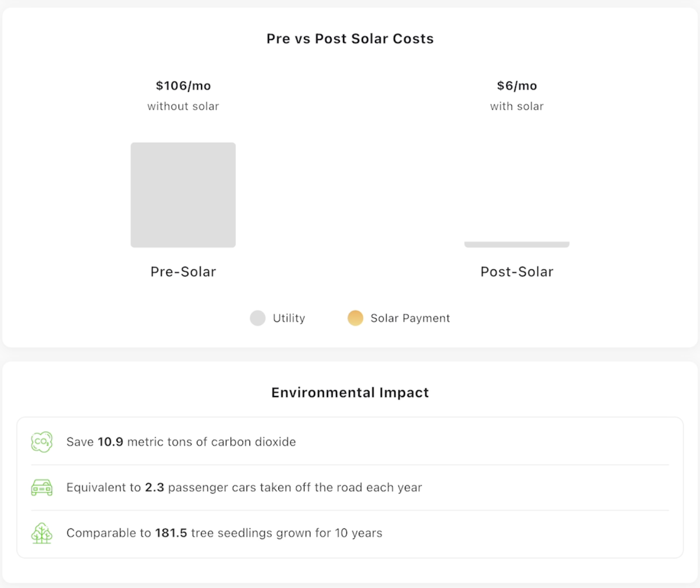
Task: Click the 'with solar' caption
Action: pos(517,106)
